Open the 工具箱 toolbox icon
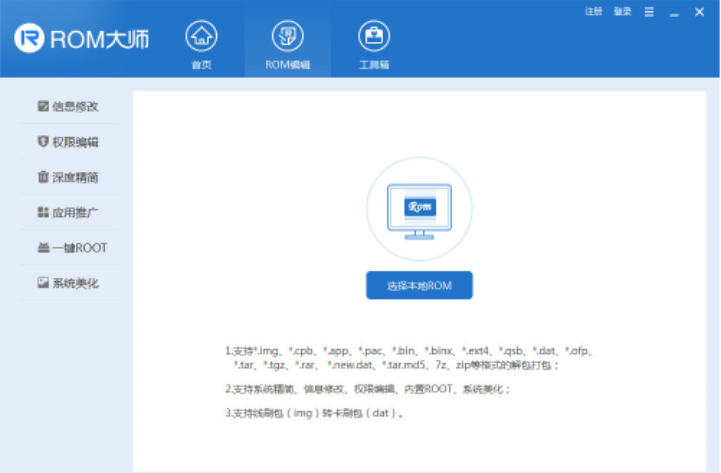721x473 pixels. coord(374,36)
